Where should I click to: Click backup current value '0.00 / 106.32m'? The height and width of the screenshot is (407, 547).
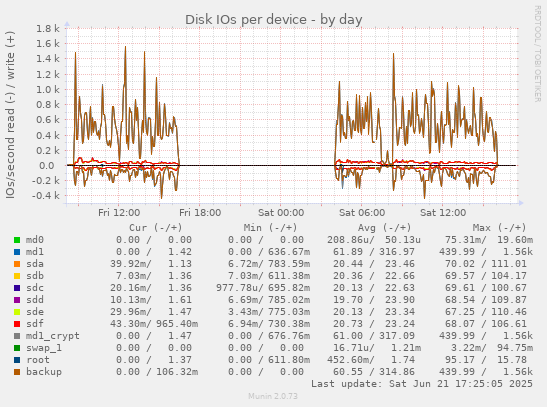pyautogui.click(x=157, y=372)
